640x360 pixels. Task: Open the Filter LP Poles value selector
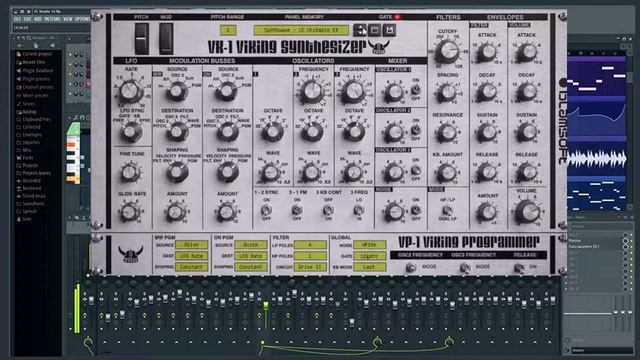310,245
